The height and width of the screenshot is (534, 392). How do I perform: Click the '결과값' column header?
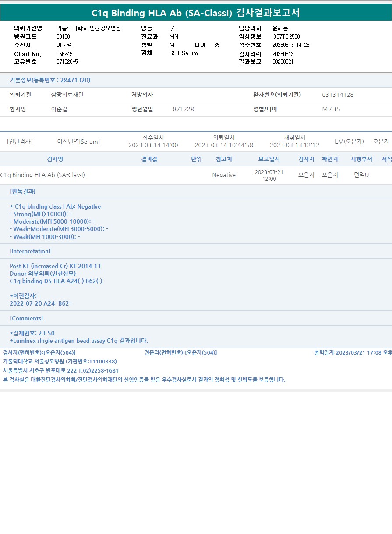point(149,159)
